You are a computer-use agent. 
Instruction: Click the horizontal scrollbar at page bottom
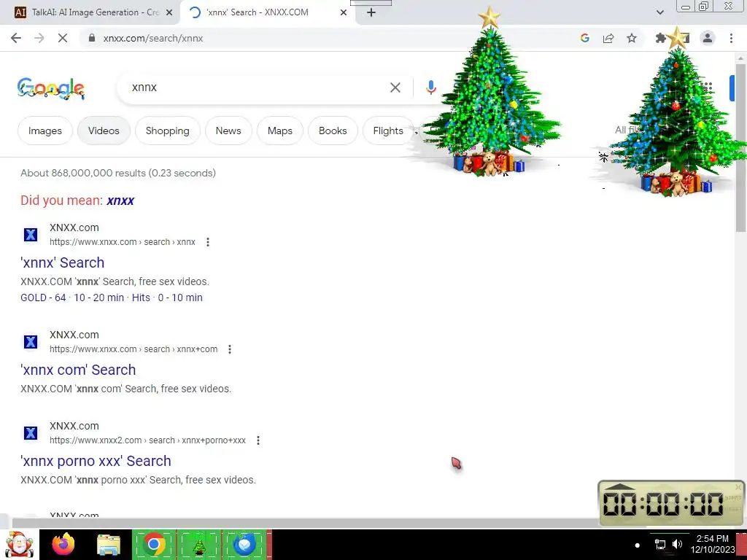click(305, 523)
